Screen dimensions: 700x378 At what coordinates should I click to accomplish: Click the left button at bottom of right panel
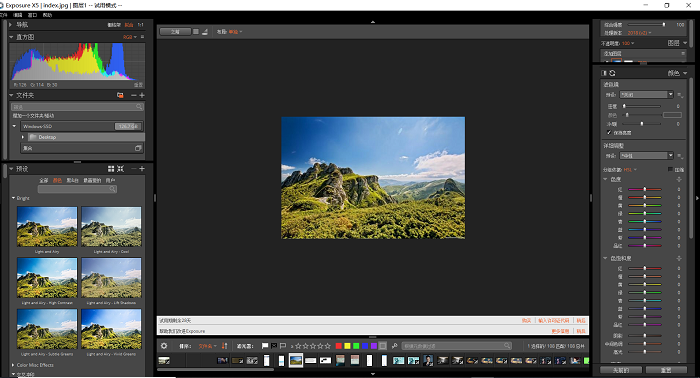coord(621,370)
